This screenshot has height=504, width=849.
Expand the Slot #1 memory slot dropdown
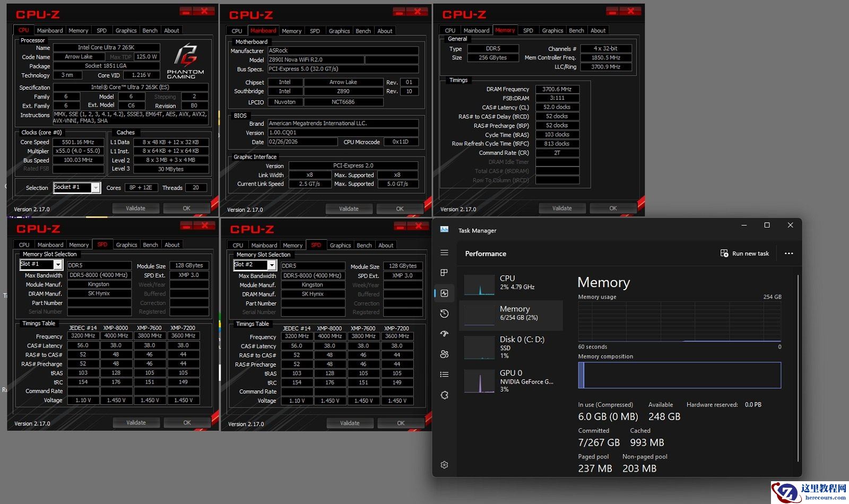point(58,264)
